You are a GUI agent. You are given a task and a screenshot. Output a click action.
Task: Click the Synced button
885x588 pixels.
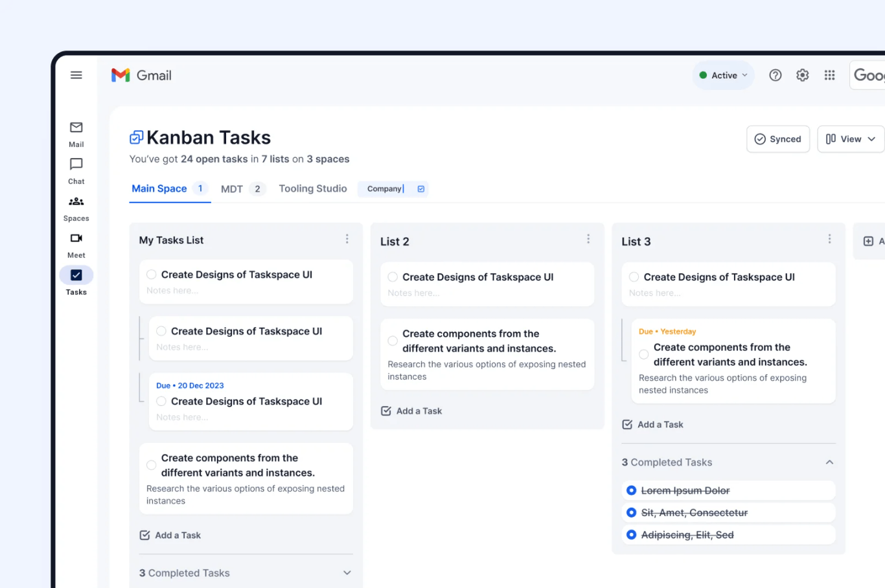[778, 139]
